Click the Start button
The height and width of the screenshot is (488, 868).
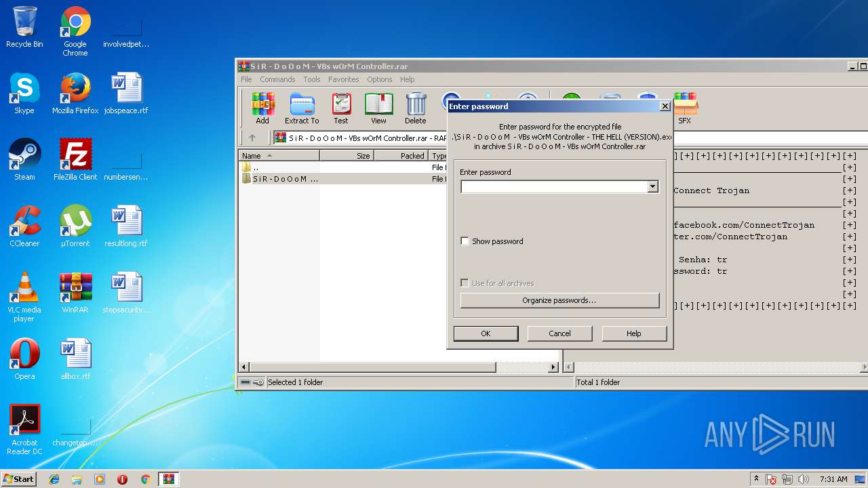(18, 479)
